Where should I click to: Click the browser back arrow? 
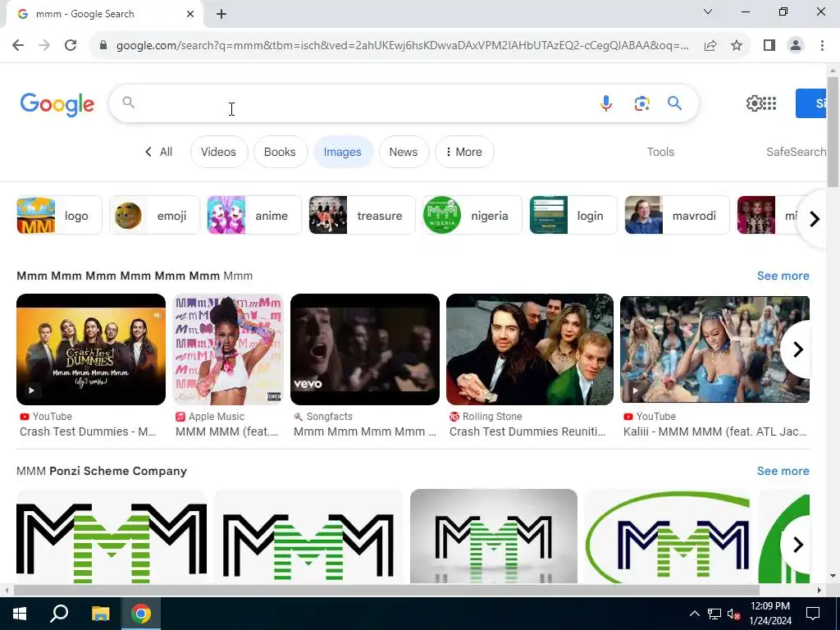(18, 45)
